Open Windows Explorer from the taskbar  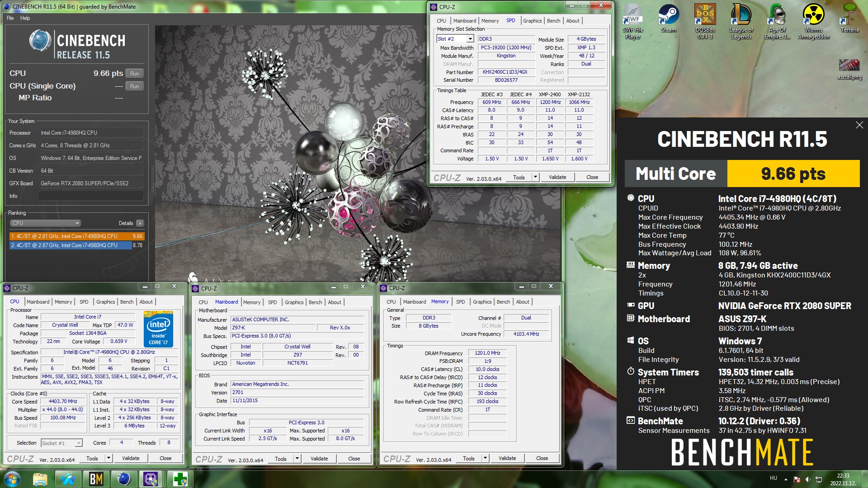[40, 479]
